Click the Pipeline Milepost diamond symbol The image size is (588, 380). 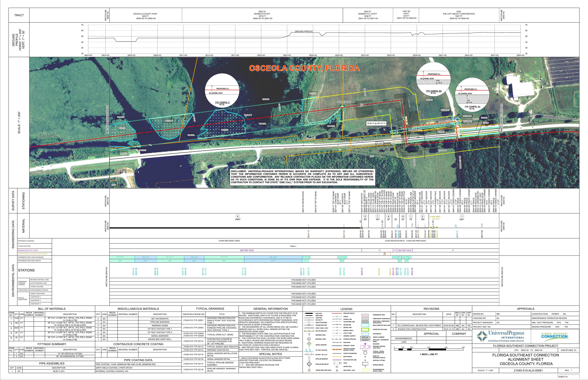click(309, 364)
